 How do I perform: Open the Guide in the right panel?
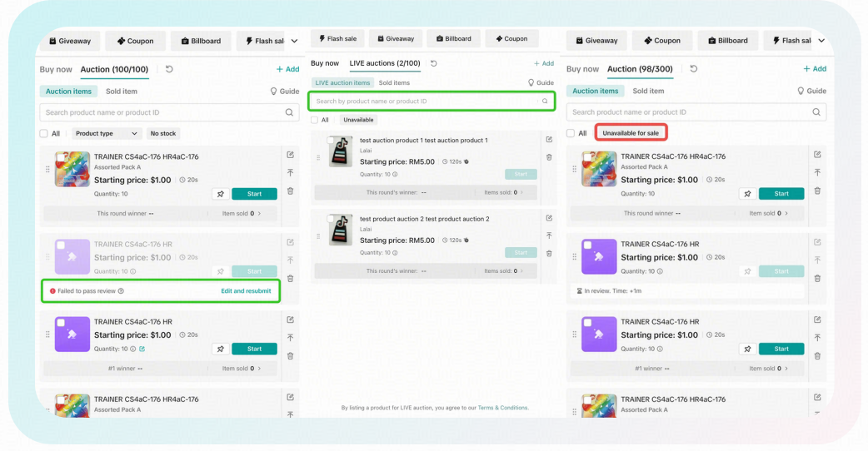click(811, 91)
